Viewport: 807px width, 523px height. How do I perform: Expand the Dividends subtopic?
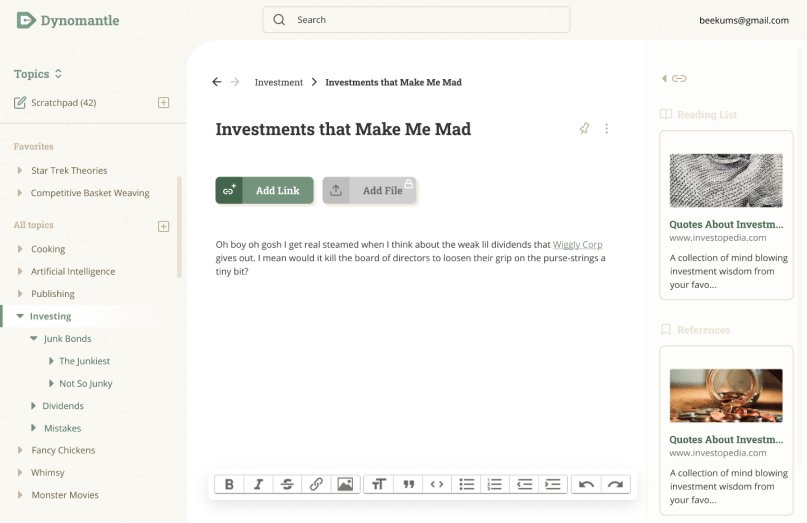tap(33, 406)
